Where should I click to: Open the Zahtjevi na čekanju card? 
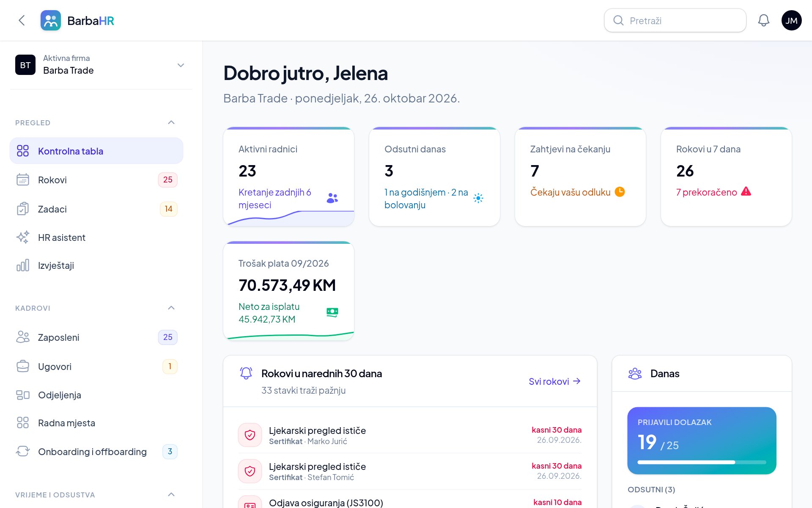pos(580,177)
